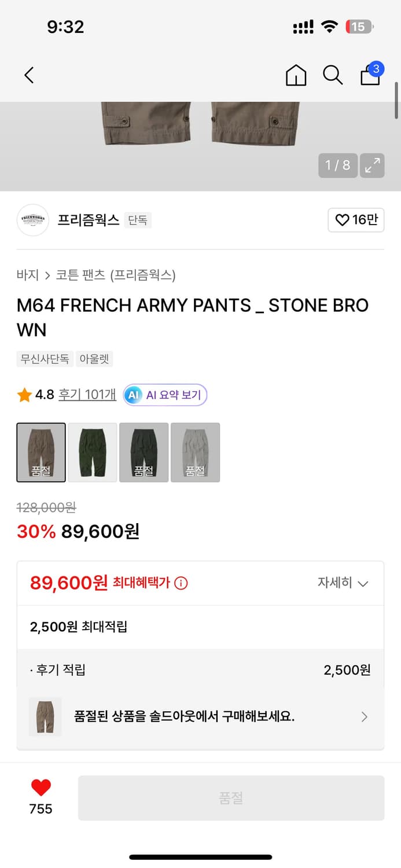Select the green pants color variant
Screen dimensions: 401x868
pos(92,453)
